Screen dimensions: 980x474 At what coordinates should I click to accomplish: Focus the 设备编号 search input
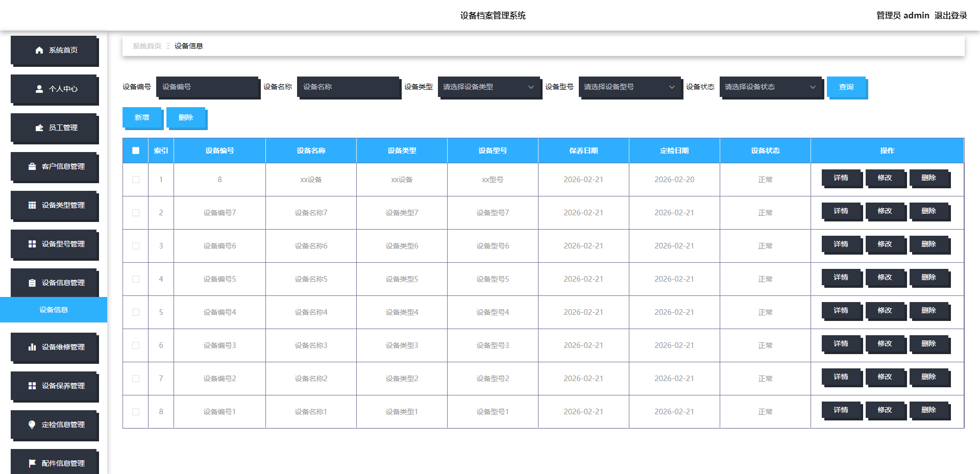(x=207, y=87)
